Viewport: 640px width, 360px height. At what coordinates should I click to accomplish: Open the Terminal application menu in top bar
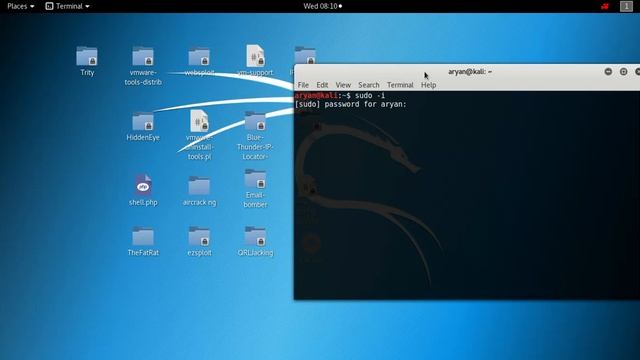point(67,6)
